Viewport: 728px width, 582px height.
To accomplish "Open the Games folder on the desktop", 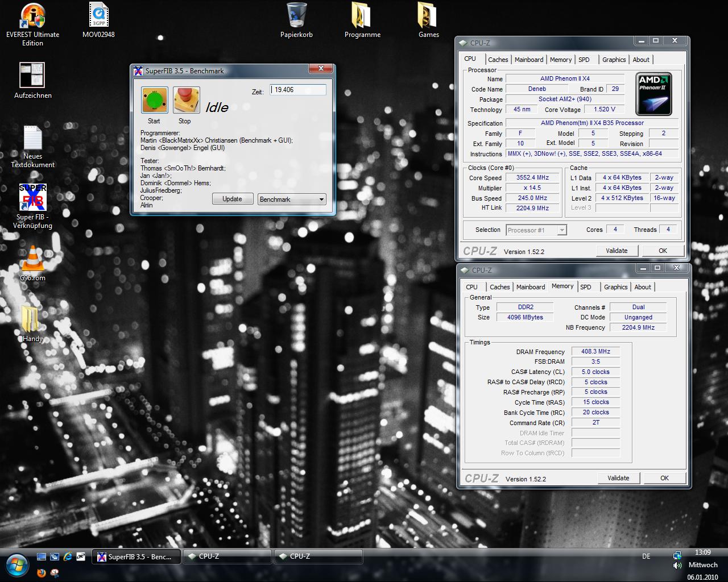I will (x=428, y=20).
